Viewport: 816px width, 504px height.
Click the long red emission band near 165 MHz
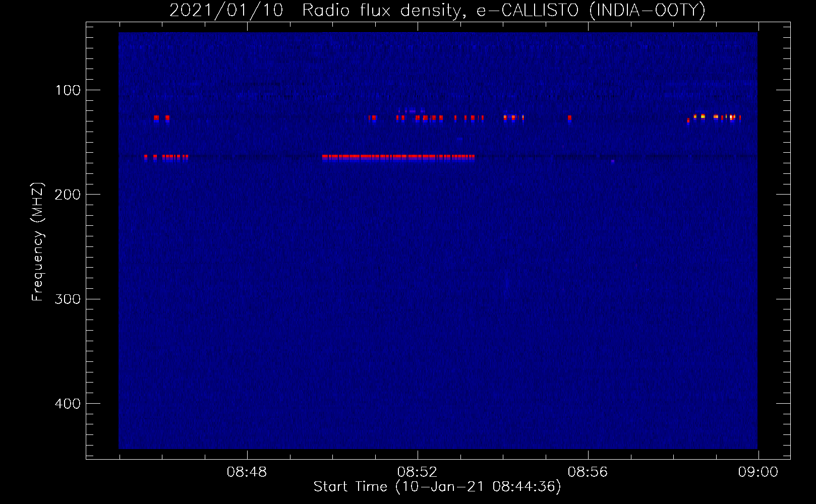(398, 157)
